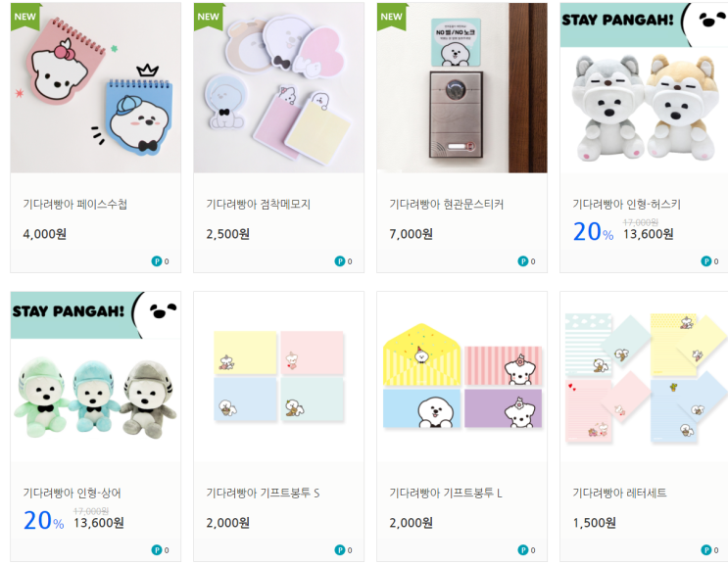
Task: Click point icon on 현관문스티커 card
Action: [x=523, y=261]
